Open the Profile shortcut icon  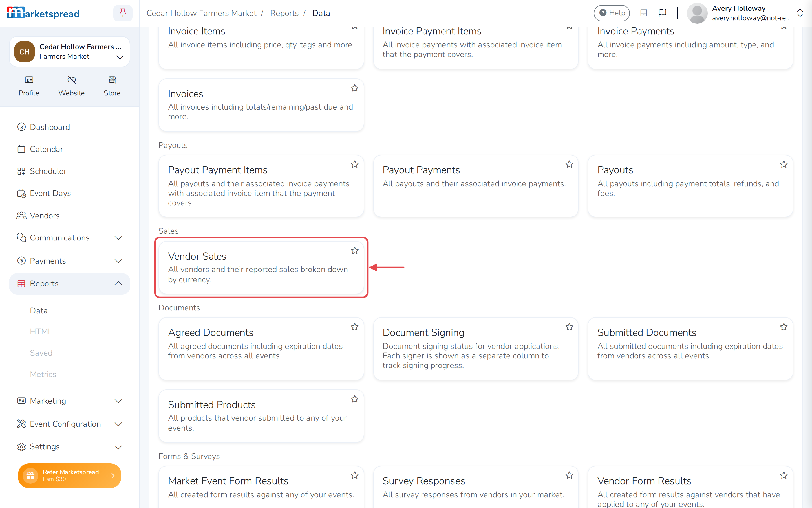(29, 80)
